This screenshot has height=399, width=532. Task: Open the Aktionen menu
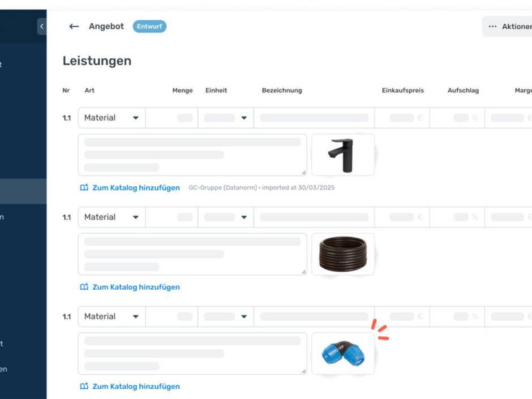[x=508, y=27]
